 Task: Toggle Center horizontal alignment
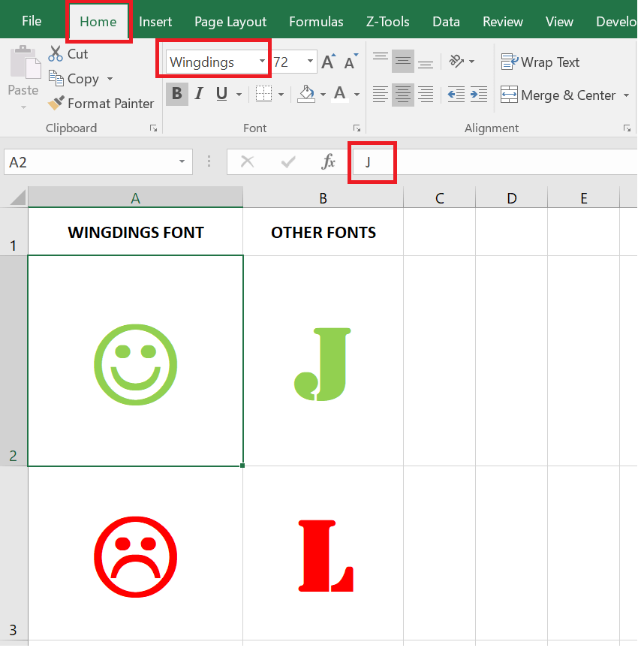coord(403,95)
